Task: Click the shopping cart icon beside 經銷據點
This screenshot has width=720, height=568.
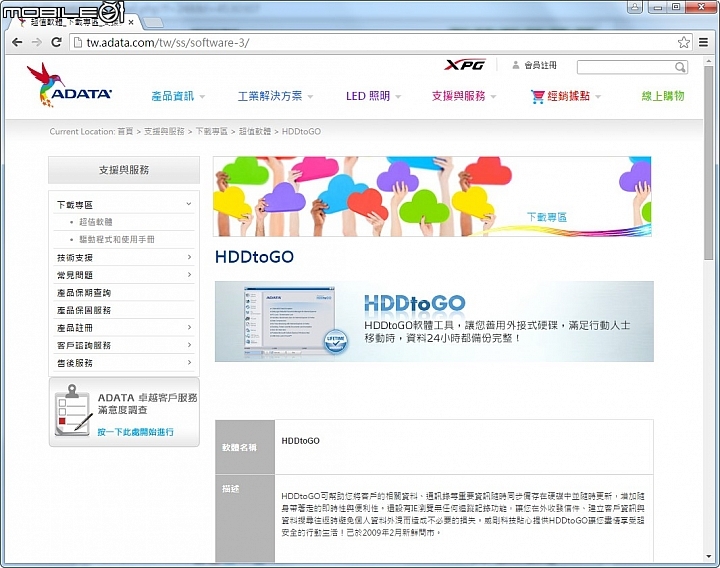Action: [537, 96]
